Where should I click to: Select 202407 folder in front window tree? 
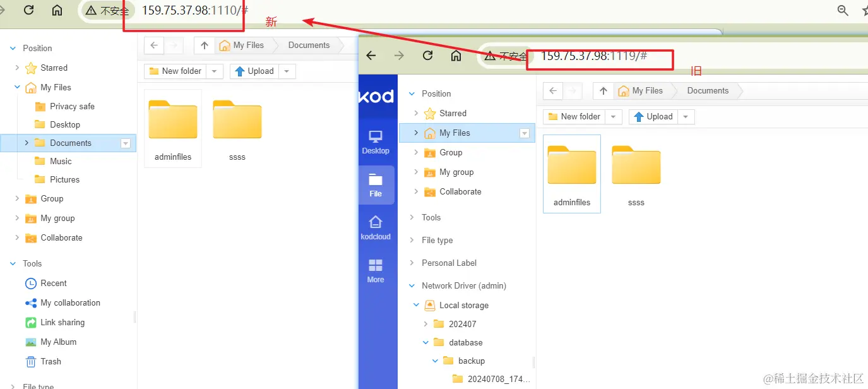[463, 324]
